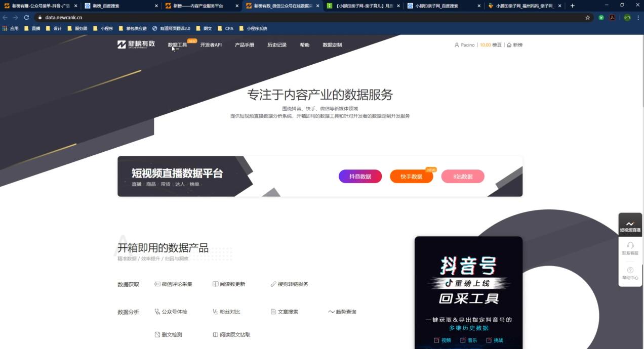Open 帮助中心 question mark icon
644x349 pixels.
[630, 271]
